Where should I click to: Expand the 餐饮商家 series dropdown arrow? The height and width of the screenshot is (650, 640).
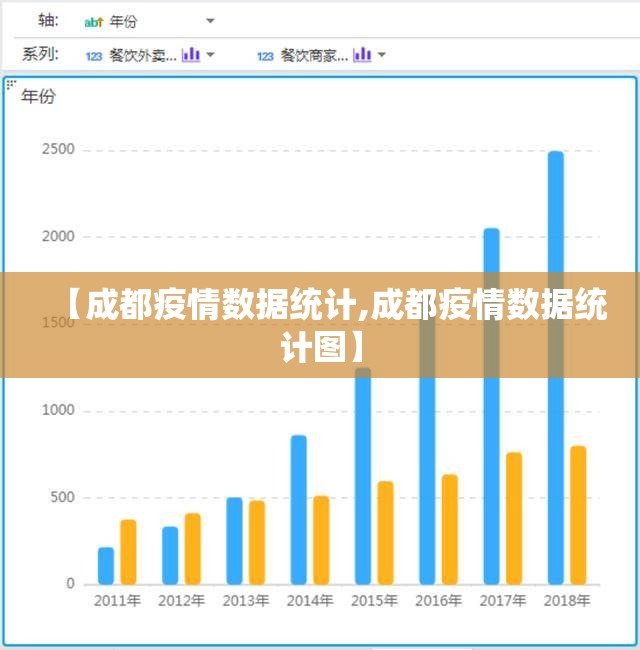coord(382,54)
